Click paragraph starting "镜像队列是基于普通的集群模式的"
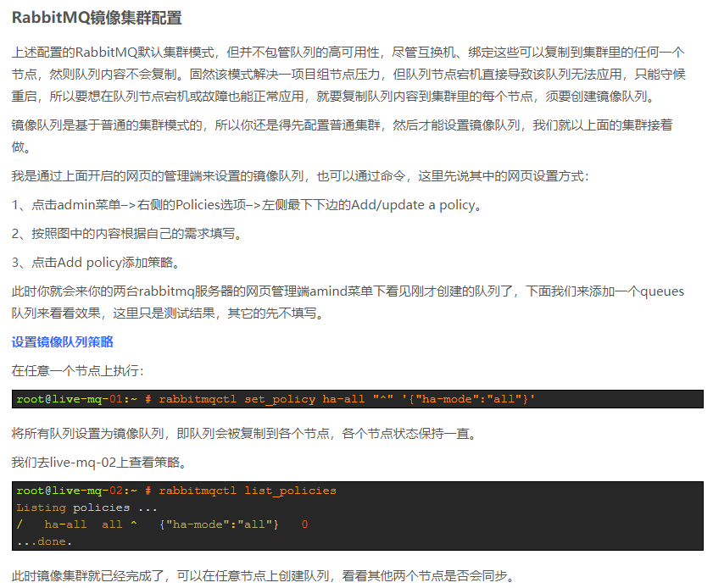Image resolution: width=713 pixels, height=588 pixels. [x=342, y=136]
